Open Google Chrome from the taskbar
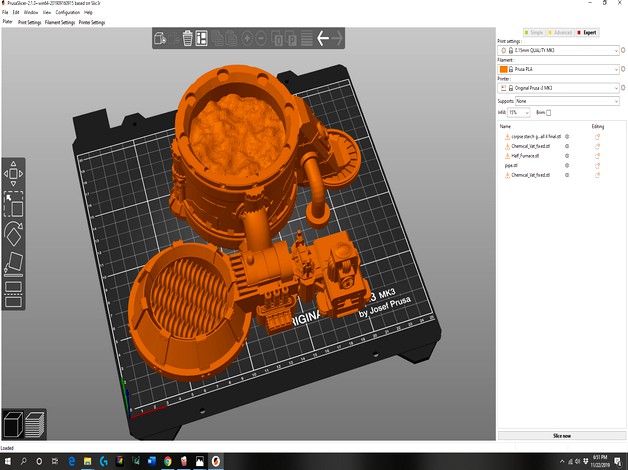 pos(168,461)
